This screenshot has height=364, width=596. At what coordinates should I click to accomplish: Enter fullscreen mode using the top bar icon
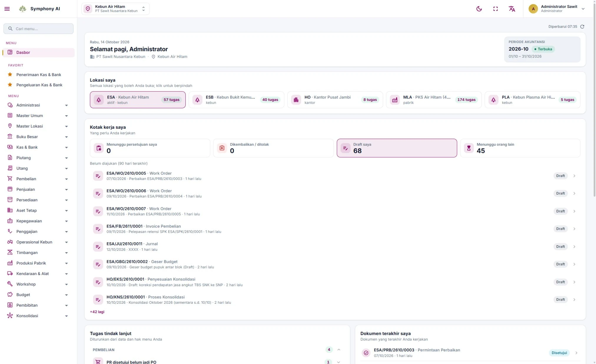point(495,9)
